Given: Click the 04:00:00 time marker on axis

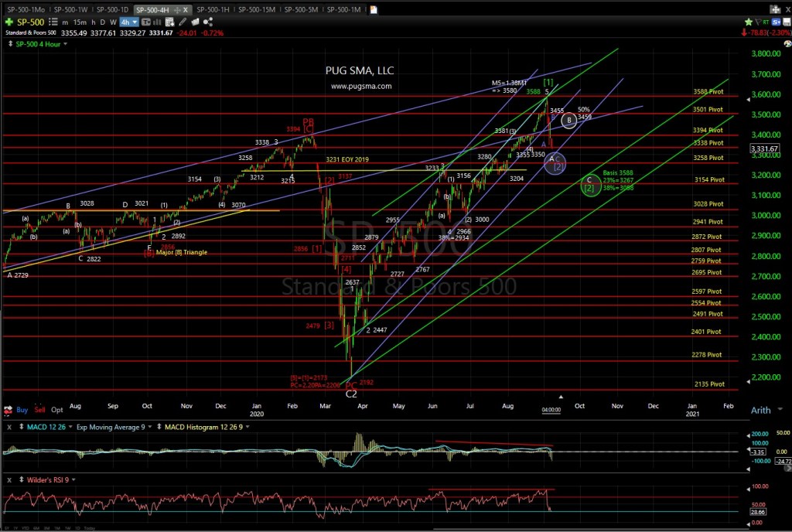Looking at the screenshot, I should tap(551, 410).
